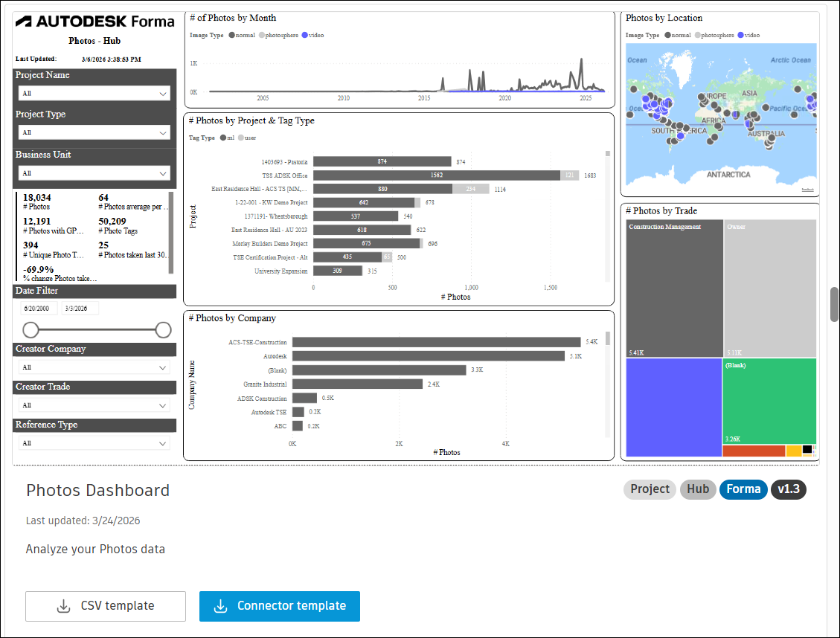
Task: Click the 1403693 - Pastoria bar
Action: (x=382, y=161)
